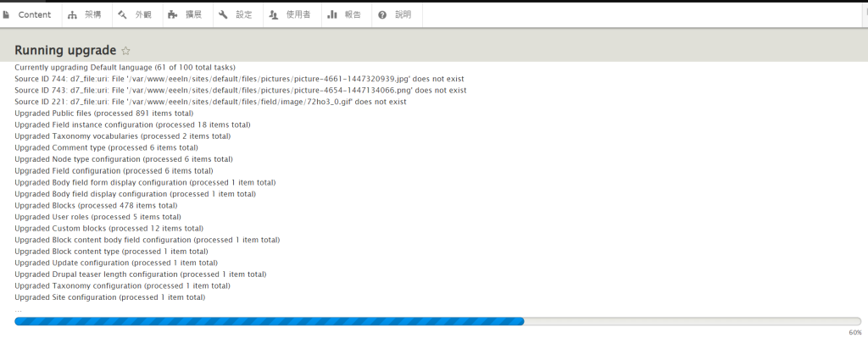Open 架構 via its hierarchy icon
The height and width of the screenshot is (349, 868).
[72, 14]
